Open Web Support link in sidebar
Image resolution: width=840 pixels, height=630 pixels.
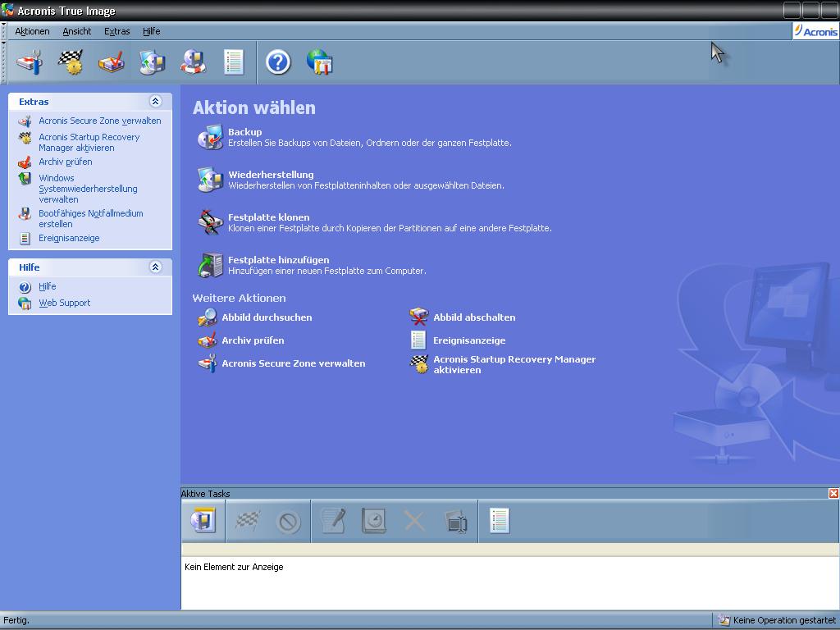[64, 303]
